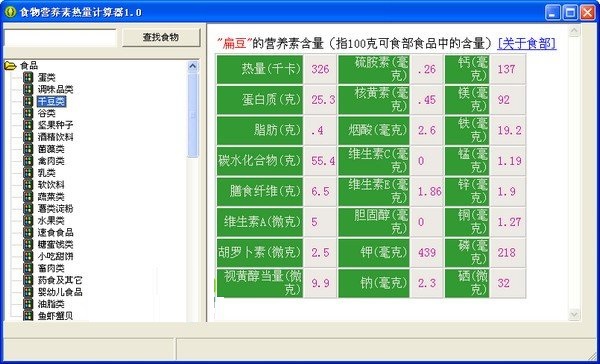The image size is (600, 364).
Task: Click the 碳水化合物(克) label cell
Action: coord(260,161)
